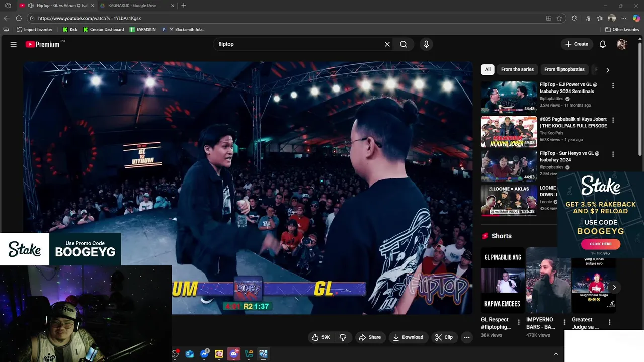Open tab actions menu in browser corner
The image size is (644, 362).
click(x=8, y=6)
